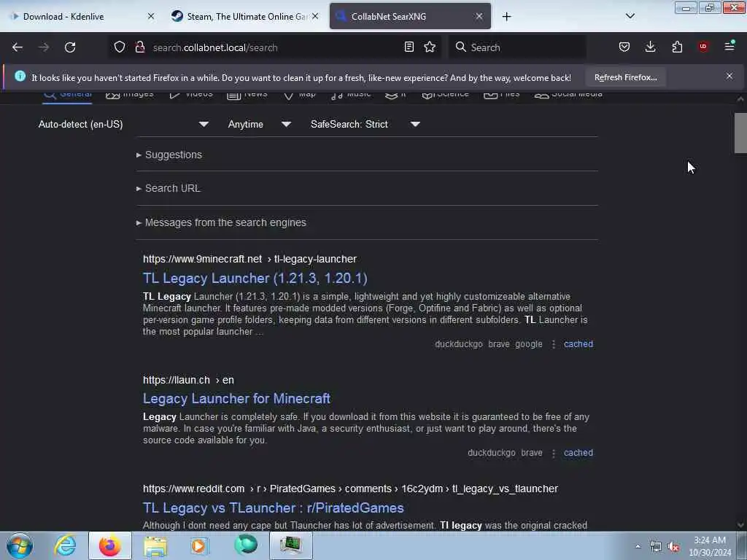Open Pocket save icon
The width and height of the screenshot is (747, 560).
pos(624,47)
